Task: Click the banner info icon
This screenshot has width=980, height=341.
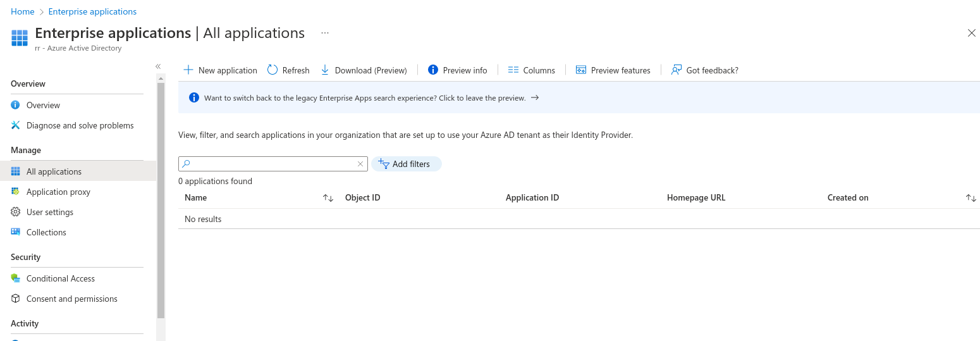Action: click(x=194, y=98)
